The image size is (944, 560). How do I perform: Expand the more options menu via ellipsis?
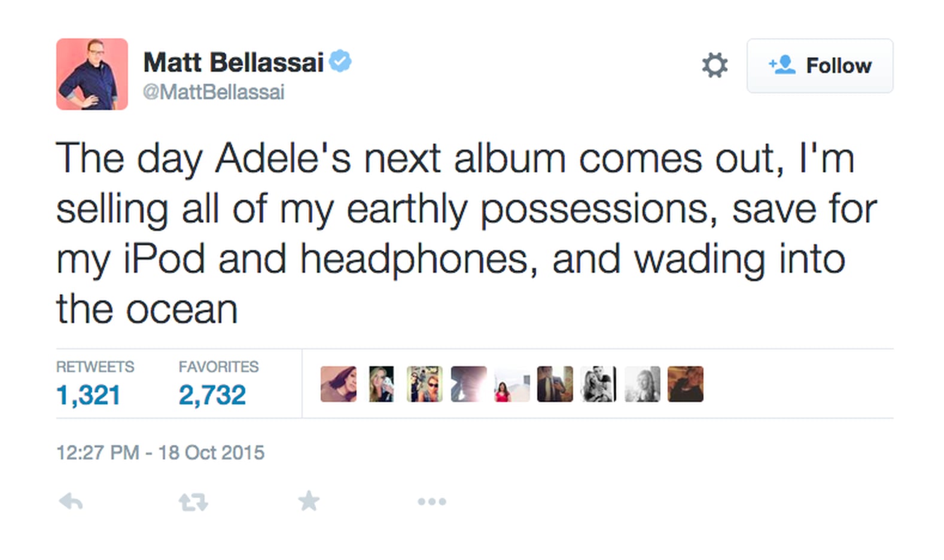(432, 501)
